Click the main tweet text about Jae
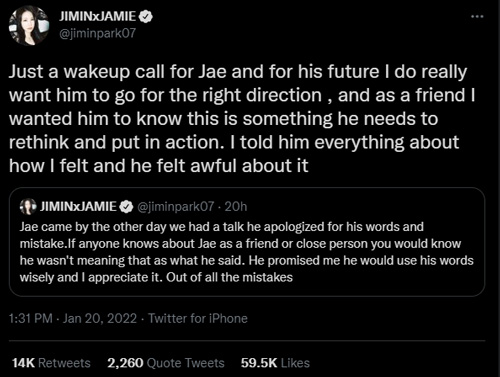The height and width of the screenshot is (377, 500). coord(242,119)
